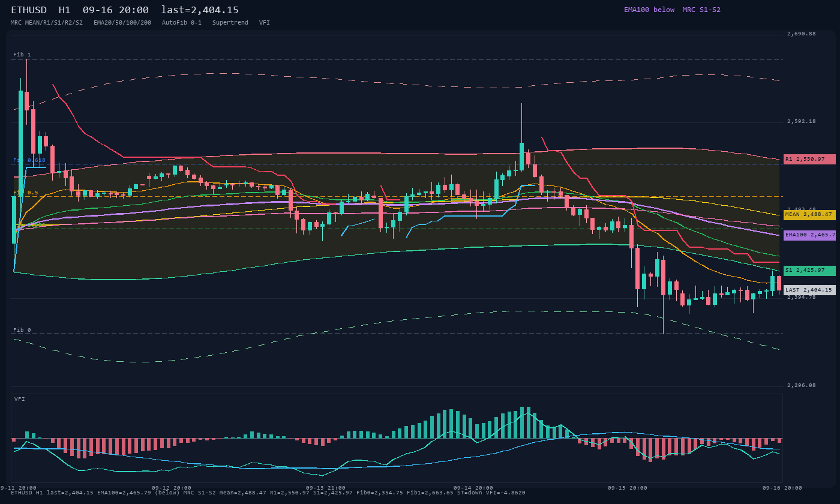This screenshot has width=840, height=504.
Task: Click the 'Fib 0' level label
Action: [22, 330]
